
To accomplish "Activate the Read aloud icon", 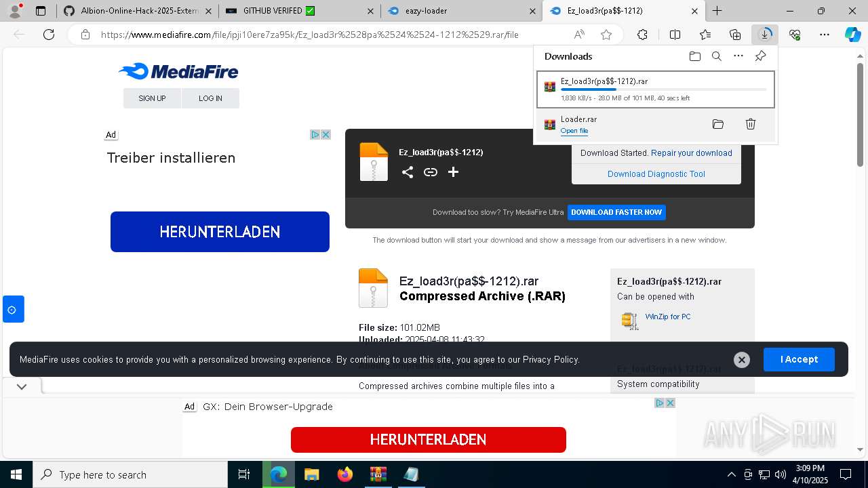I will pyautogui.click(x=579, y=35).
